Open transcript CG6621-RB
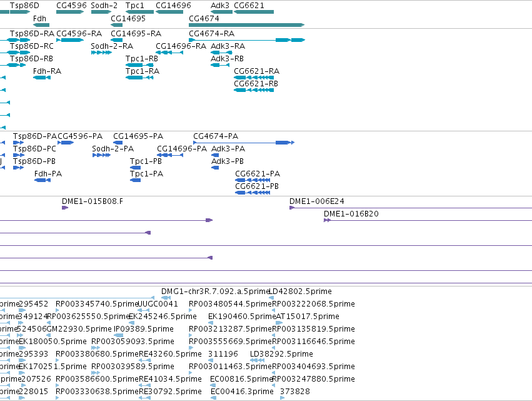Screen dimensions: 532x401 click(x=256, y=84)
